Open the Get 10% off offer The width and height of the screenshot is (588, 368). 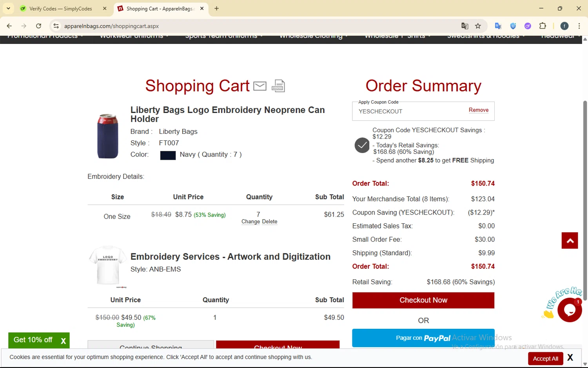[x=33, y=340]
